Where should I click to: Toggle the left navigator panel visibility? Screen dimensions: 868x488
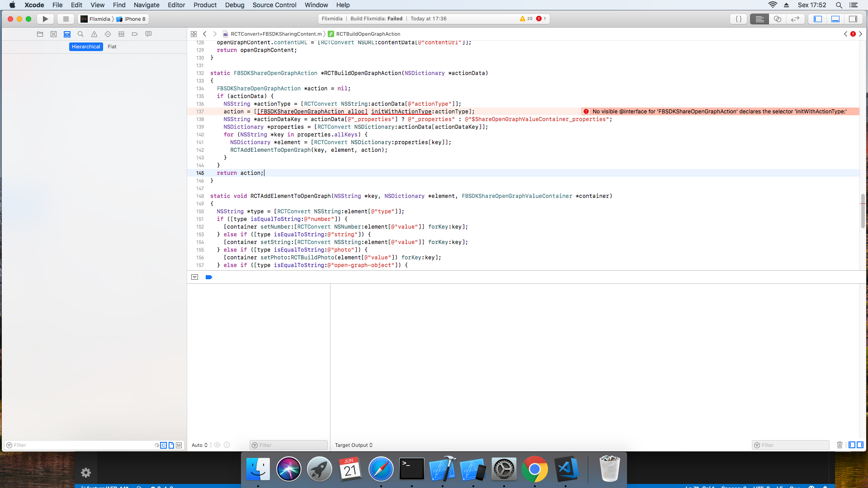coord(817,19)
